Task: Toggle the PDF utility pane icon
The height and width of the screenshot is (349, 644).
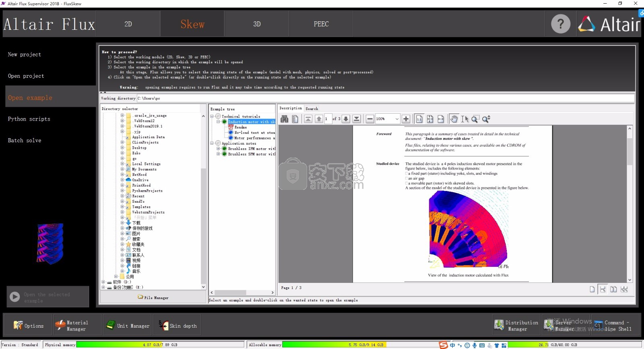Action: click(295, 119)
